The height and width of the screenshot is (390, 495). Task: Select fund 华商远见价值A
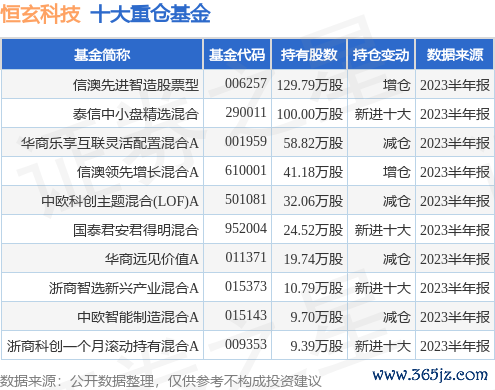[x=152, y=259]
